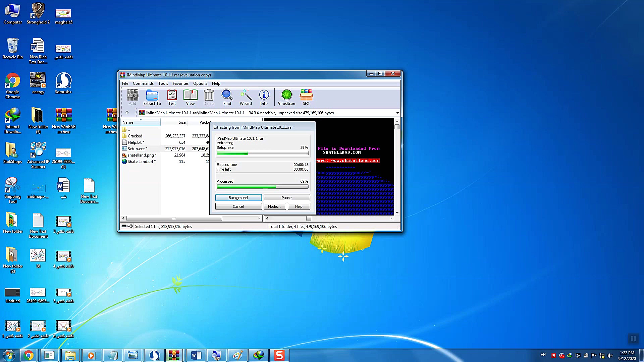
Task: Click the Help button in extraction dialog
Action: click(x=299, y=206)
